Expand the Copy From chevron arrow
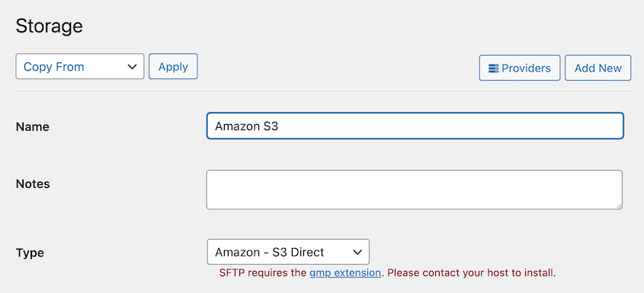 tap(133, 67)
